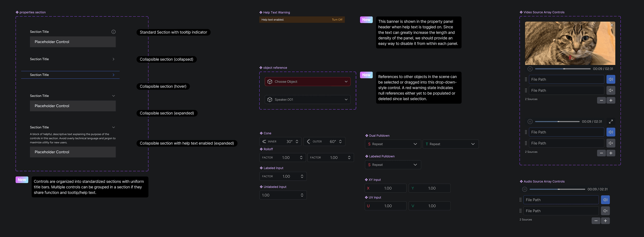Click the inner cone angle icon
Image resolution: width=644 pixels, height=237 pixels.
(264, 141)
